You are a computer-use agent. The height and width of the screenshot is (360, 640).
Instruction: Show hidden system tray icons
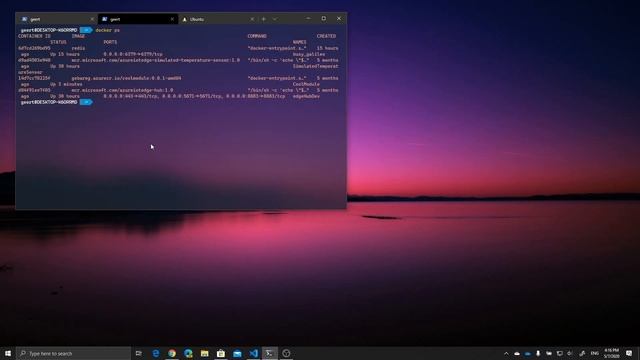506,353
